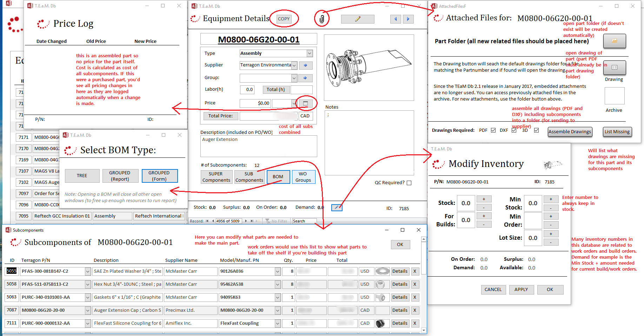This screenshot has width=644, height=336.
Task: Toggle the PDF drawings required checkbox
Action: tap(493, 130)
